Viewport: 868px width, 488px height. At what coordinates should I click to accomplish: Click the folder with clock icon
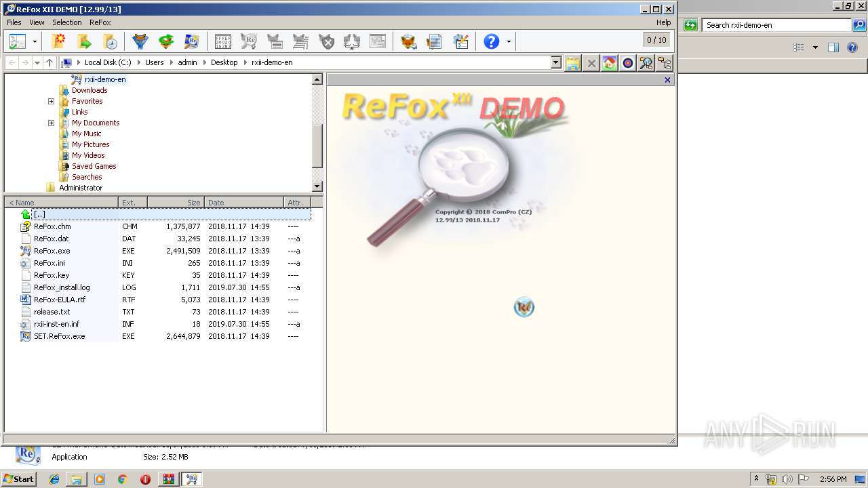click(110, 41)
